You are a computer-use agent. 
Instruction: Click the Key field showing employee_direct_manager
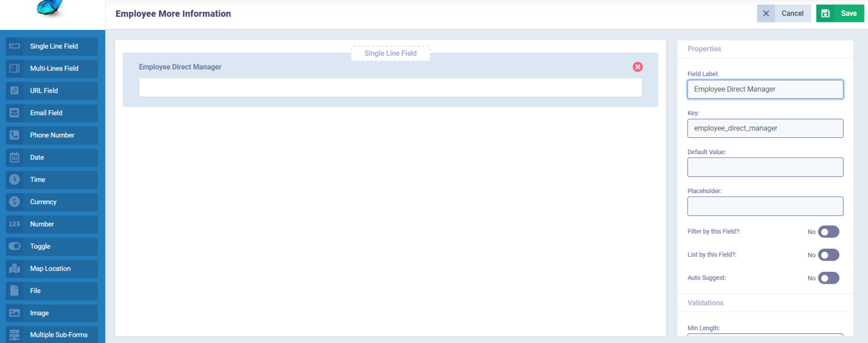(765, 128)
